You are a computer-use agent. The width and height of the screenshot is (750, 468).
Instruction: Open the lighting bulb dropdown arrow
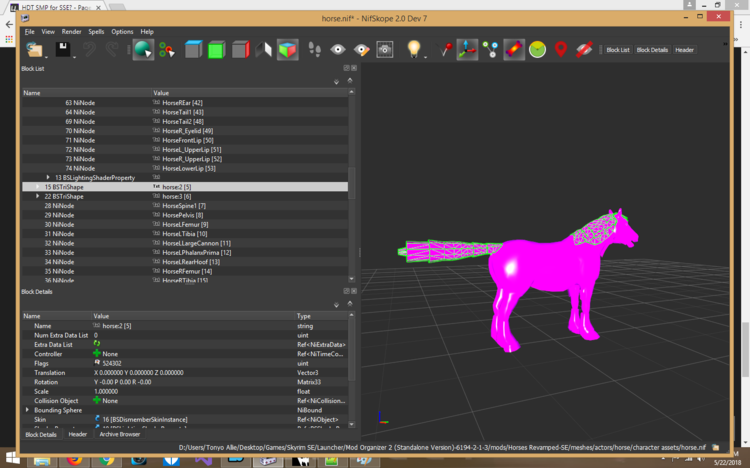[x=425, y=57]
